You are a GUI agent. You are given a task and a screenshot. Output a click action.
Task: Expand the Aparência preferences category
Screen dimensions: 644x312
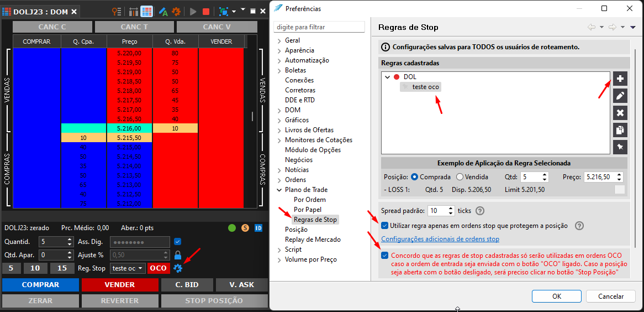(279, 51)
